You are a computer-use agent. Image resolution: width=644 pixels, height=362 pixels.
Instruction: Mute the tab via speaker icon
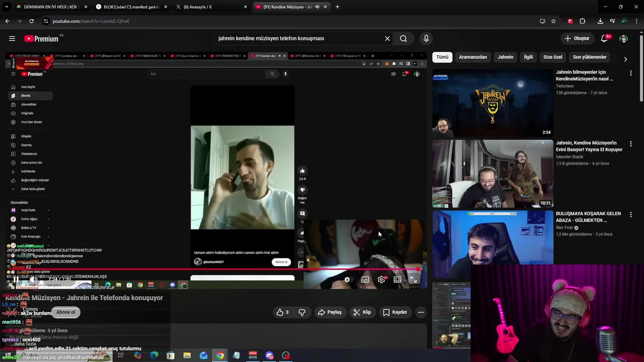[317, 7]
